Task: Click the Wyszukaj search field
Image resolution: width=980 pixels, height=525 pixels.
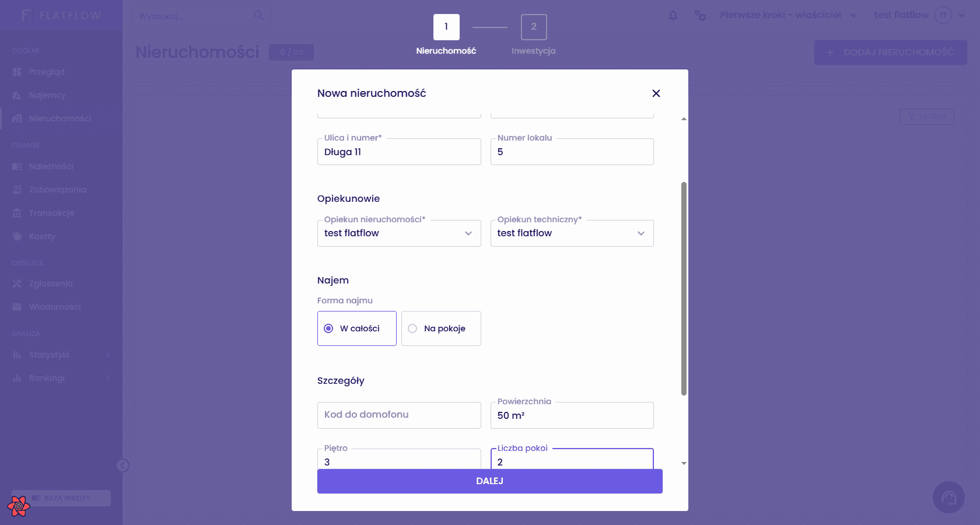Action: pyautogui.click(x=201, y=16)
